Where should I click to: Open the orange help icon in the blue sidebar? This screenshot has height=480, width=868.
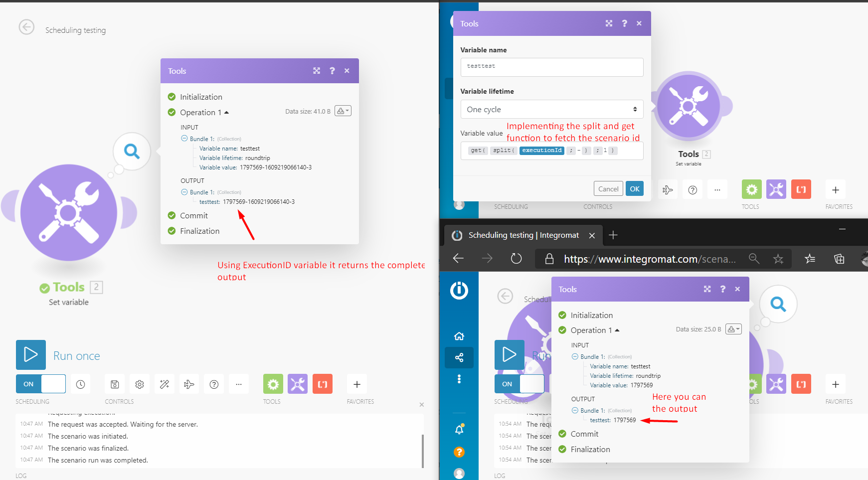[x=459, y=452]
